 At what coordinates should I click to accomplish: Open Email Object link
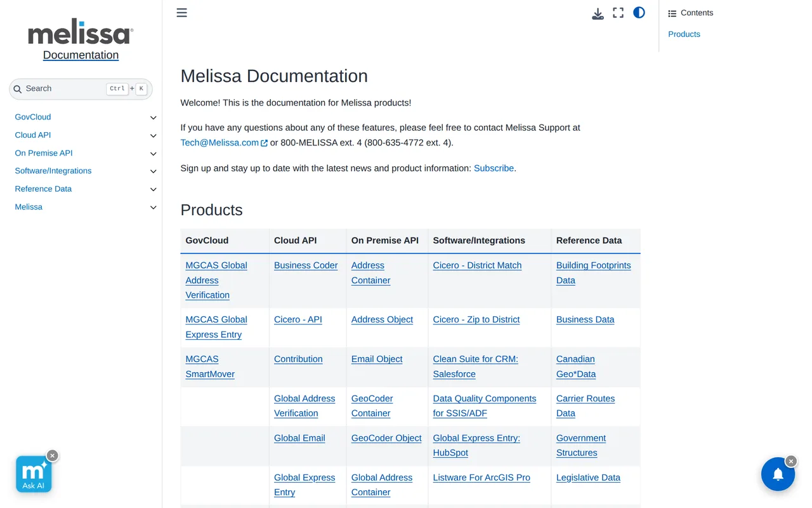377,359
